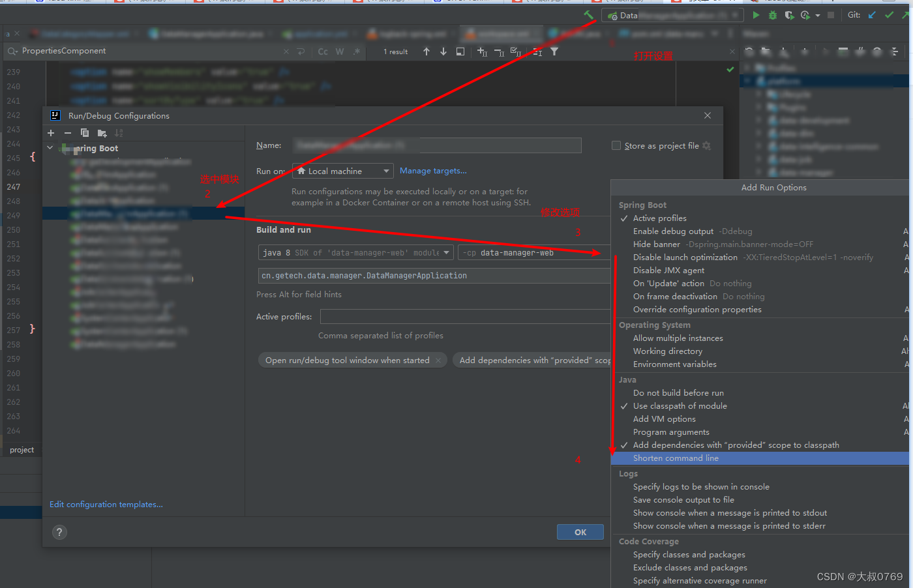Click the Active profiles text field
The width and height of the screenshot is (913, 588).
click(466, 317)
